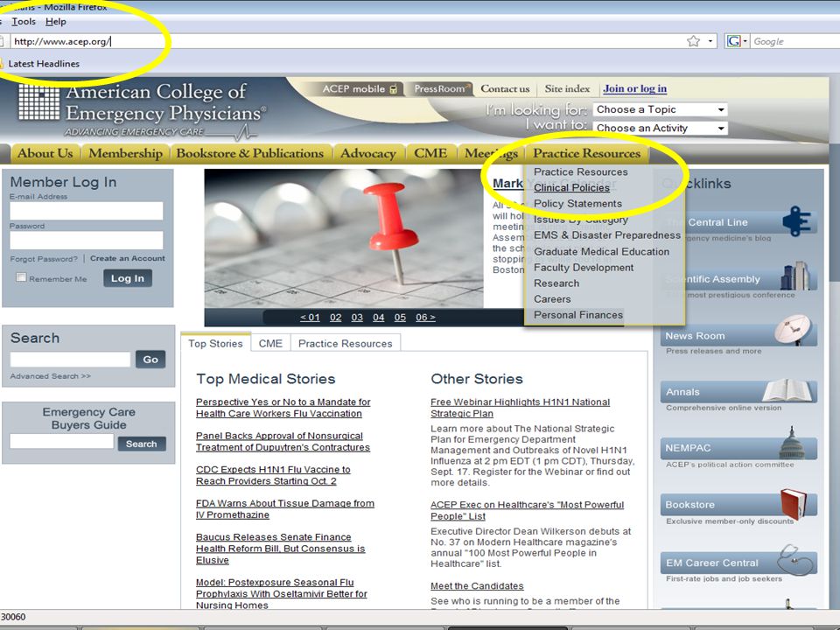Image resolution: width=840 pixels, height=630 pixels.
Task: Click Bookstore red book icon
Action: pos(794,504)
